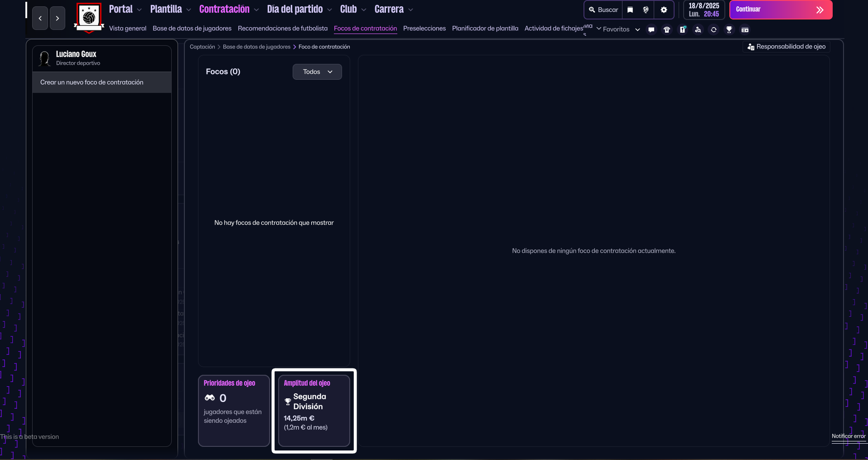Viewport: 868px width, 460px height.
Task: Open the Carrera main menu
Action: pos(389,9)
